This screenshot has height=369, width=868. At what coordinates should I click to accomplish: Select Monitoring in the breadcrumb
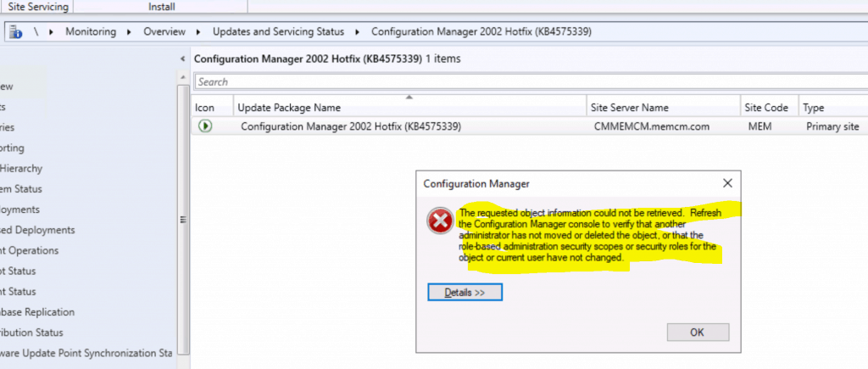click(91, 32)
